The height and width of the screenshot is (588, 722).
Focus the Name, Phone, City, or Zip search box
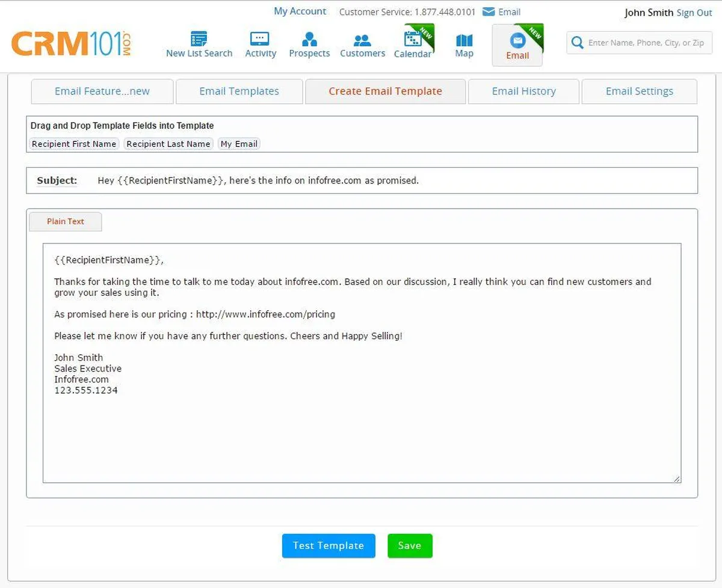639,43
